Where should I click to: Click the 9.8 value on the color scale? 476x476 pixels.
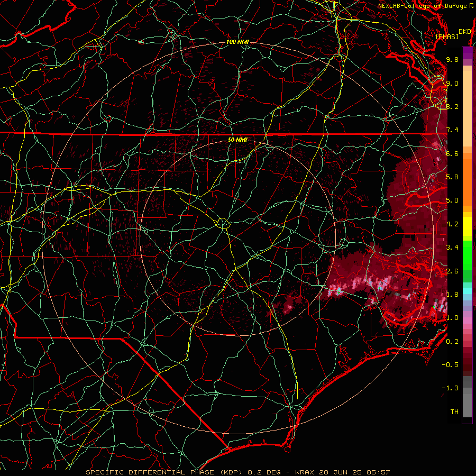[x=452, y=59]
